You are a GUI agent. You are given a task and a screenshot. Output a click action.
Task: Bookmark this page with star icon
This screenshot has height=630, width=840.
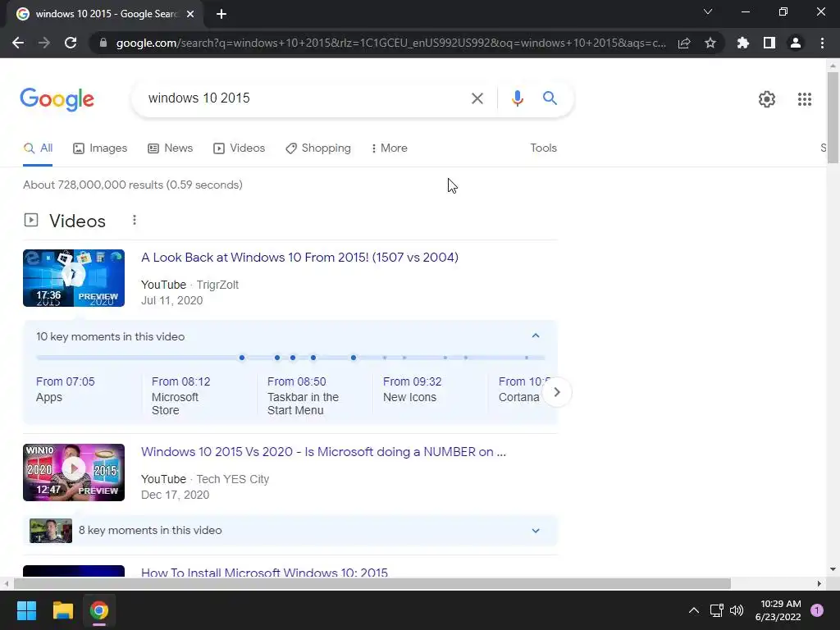[x=710, y=43]
